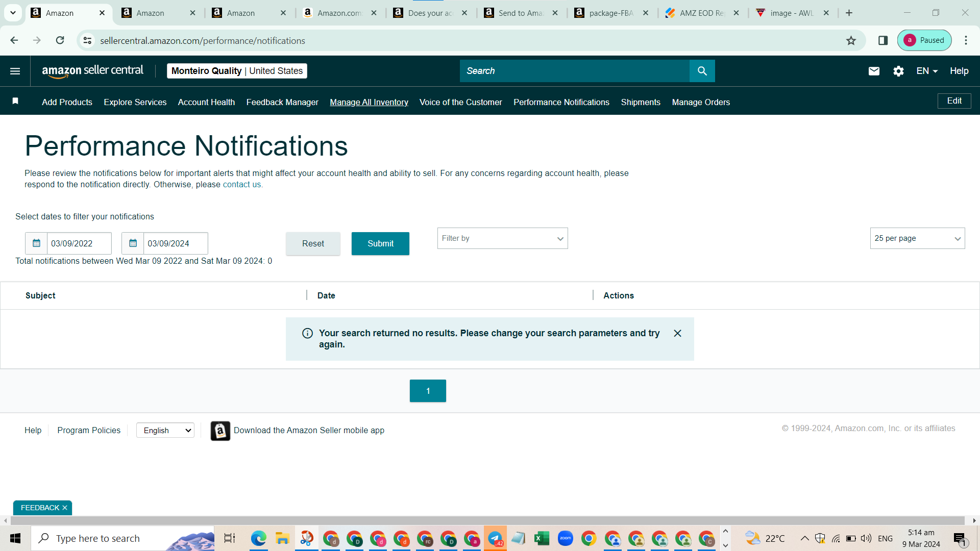Image resolution: width=980 pixels, height=551 pixels.
Task: Follow the contact us link
Action: (x=242, y=184)
